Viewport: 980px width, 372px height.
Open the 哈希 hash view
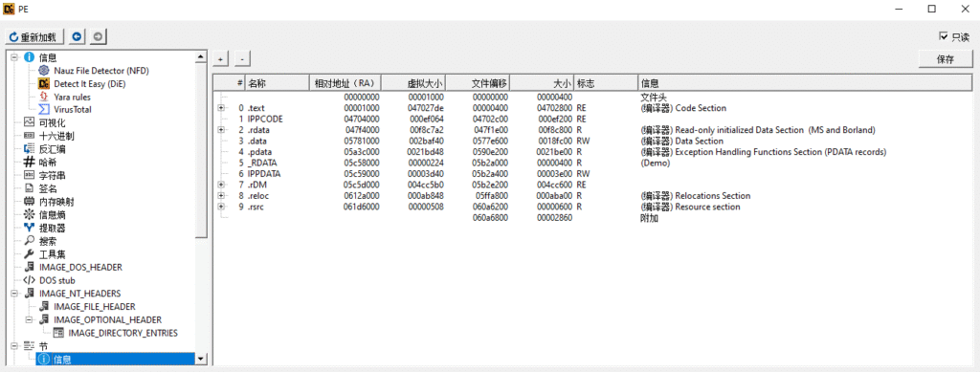[48, 163]
